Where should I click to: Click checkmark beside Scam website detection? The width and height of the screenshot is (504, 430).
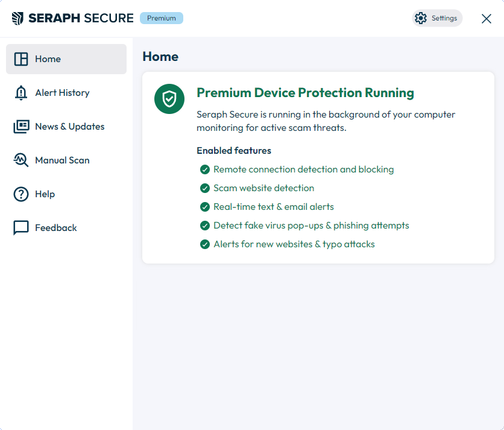click(205, 188)
